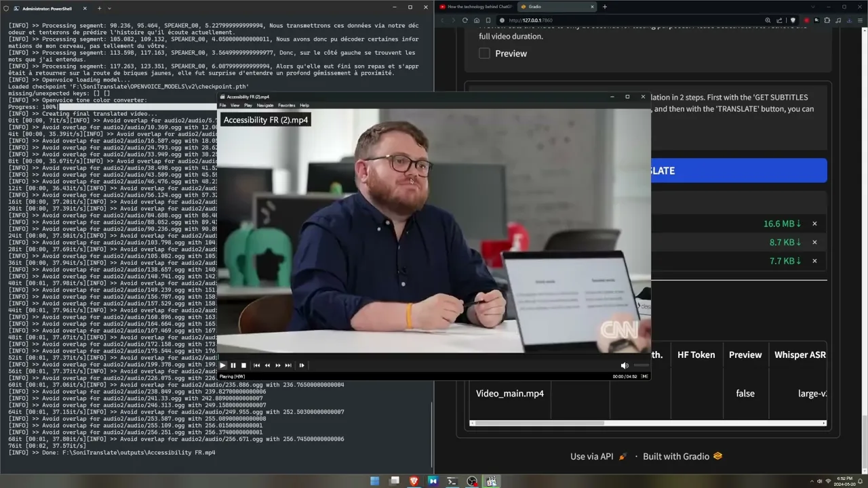The image size is (868, 488).
Task: Bookmark the current page
Action: (x=488, y=20)
